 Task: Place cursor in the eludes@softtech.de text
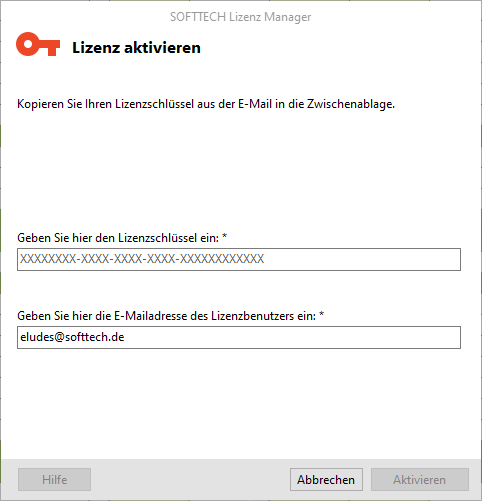(72, 337)
